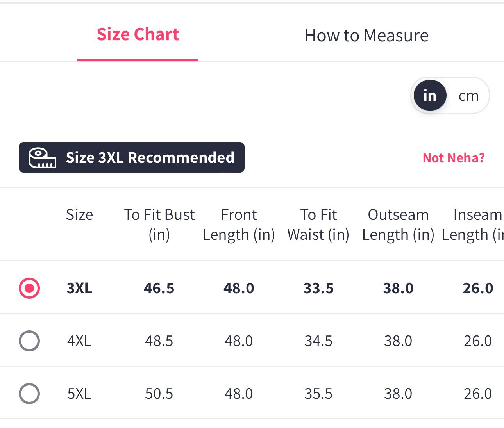The image size is (504, 428).
Task: Open the How to Measure tab
Action: [x=366, y=36]
